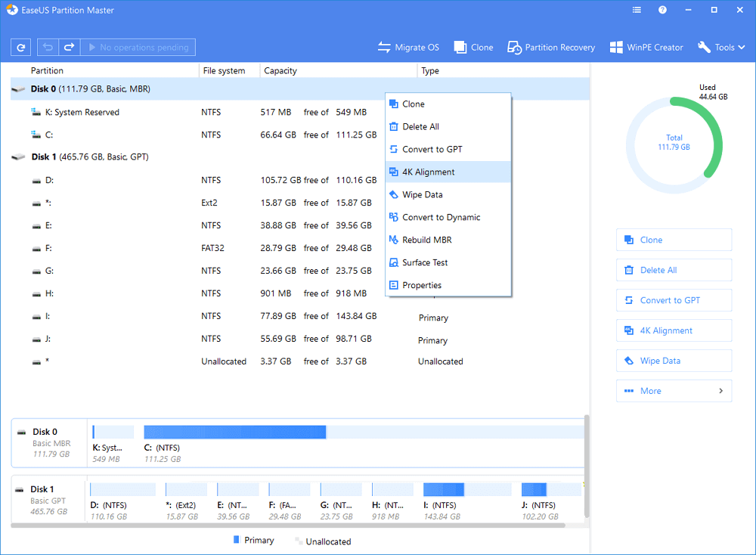Select Rebuild MBR in the context menu
This screenshot has height=555, width=756.
pos(426,240)
